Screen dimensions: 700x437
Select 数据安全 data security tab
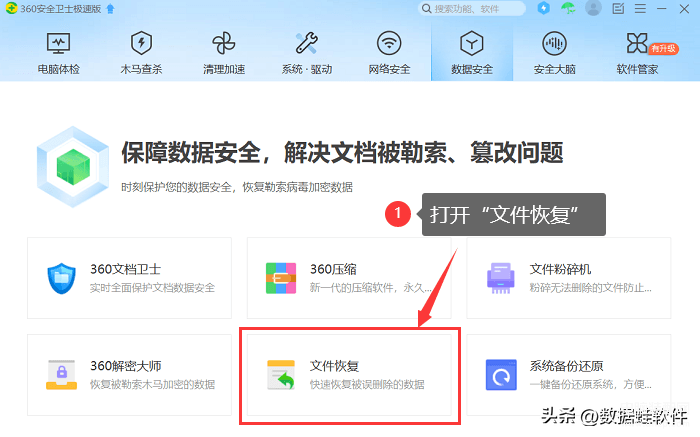(472, 53)
